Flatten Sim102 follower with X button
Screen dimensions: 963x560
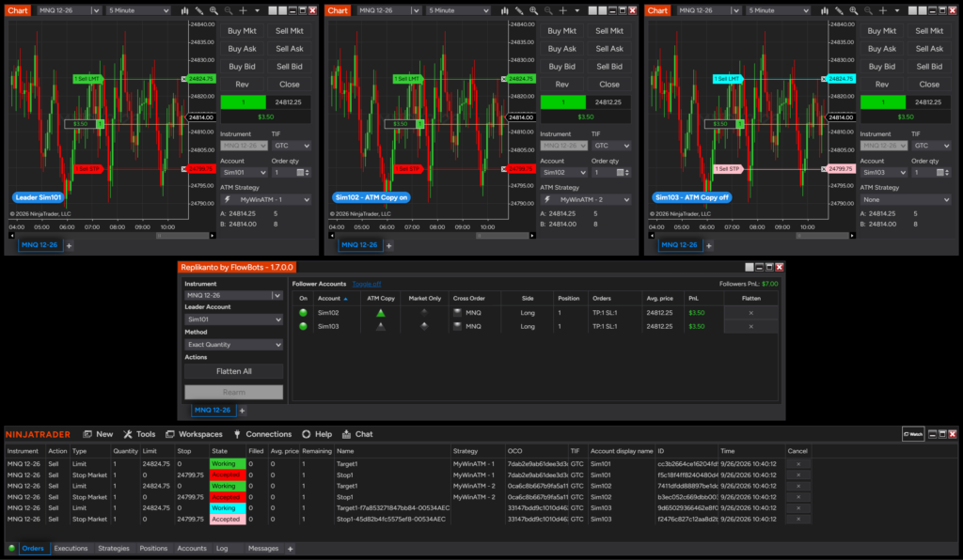[750, 313]
